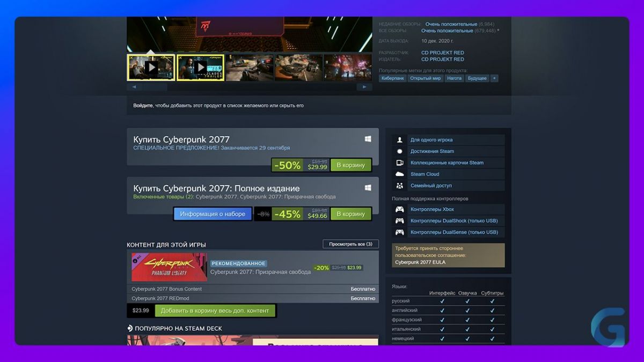Play the currently selected trailer thumbnail
Screen dimensions: 644x362
pyautogui.click(x=151, y=68)
